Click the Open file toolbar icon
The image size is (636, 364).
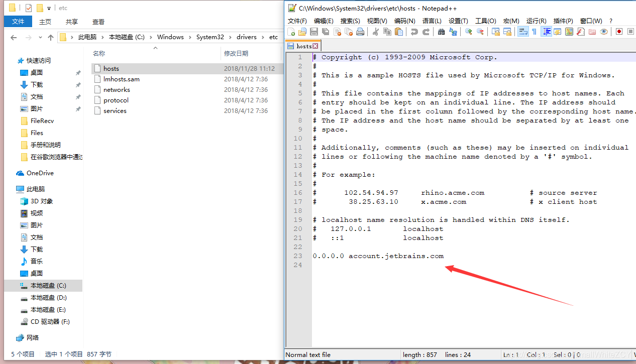click(x=302, y=32)
